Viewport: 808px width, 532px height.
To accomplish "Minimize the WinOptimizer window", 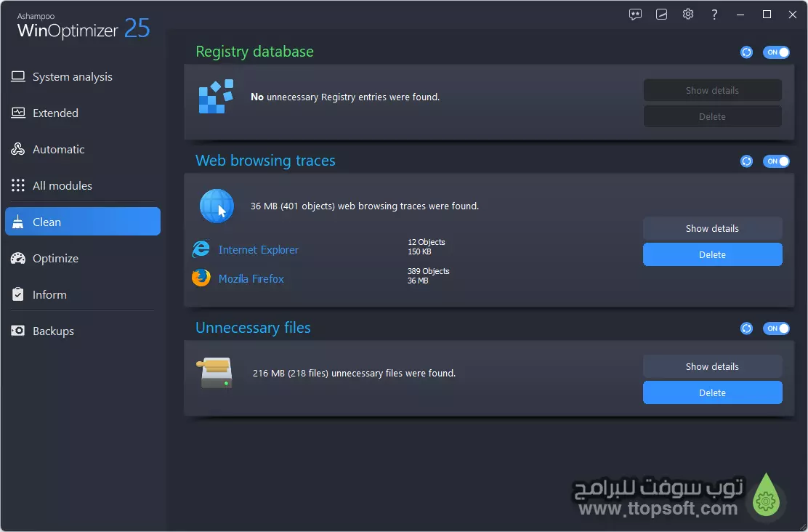I will (740, 15).
